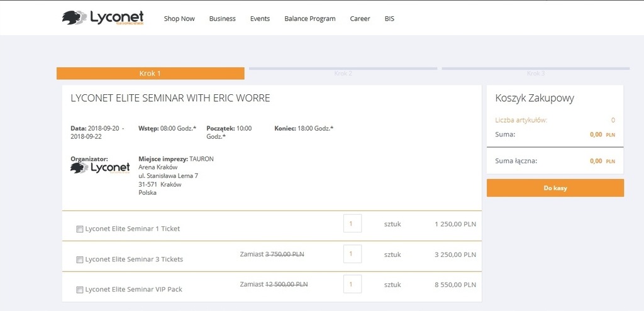Click the Liczba artykułów label
This screenshot has height=311, width=644.
(x=521, y=120)
